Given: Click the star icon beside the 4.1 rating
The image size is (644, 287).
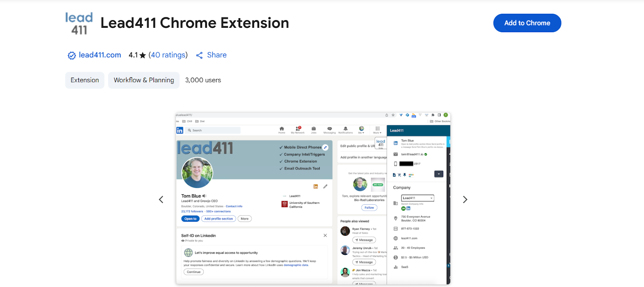Looking at the screenshot, I should (142, 56).
